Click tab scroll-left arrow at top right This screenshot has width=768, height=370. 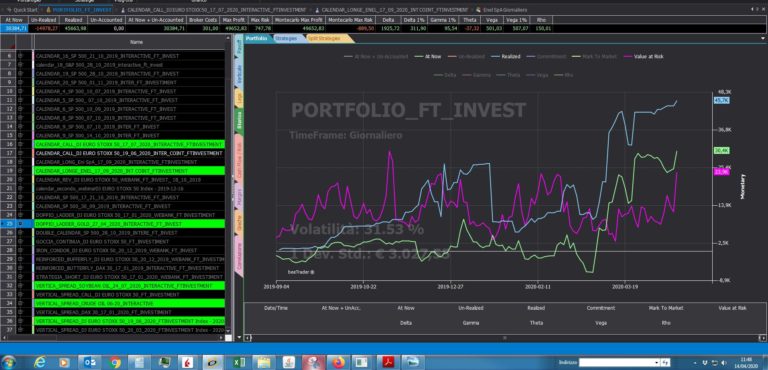(753, 9)
